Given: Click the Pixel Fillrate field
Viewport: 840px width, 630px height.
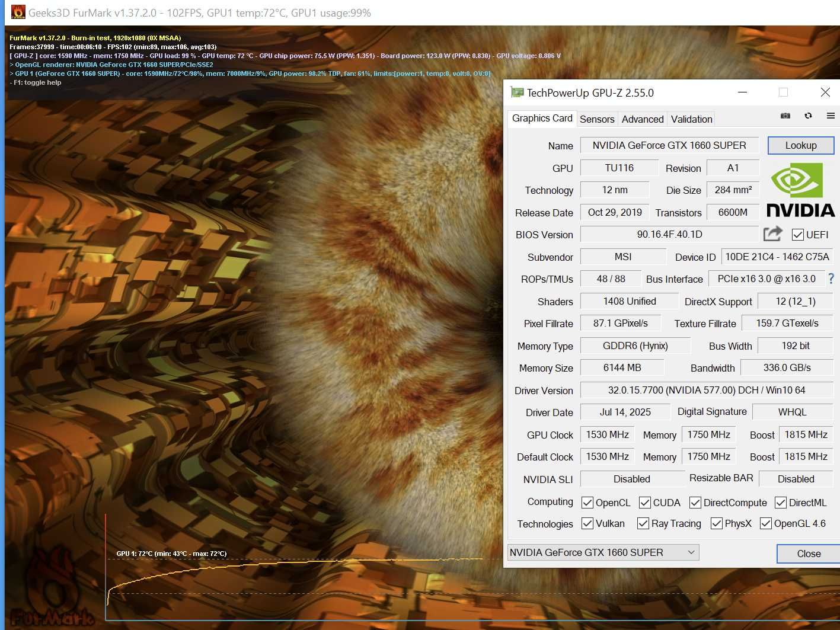Looking at the screenshot, I should (620, 323).
